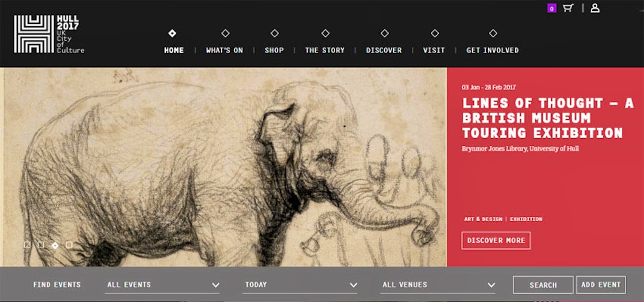Expand the All Events dropdown
Image resolution: width=644 pixels, height=302 pixels.
click(x=162, y=285)
